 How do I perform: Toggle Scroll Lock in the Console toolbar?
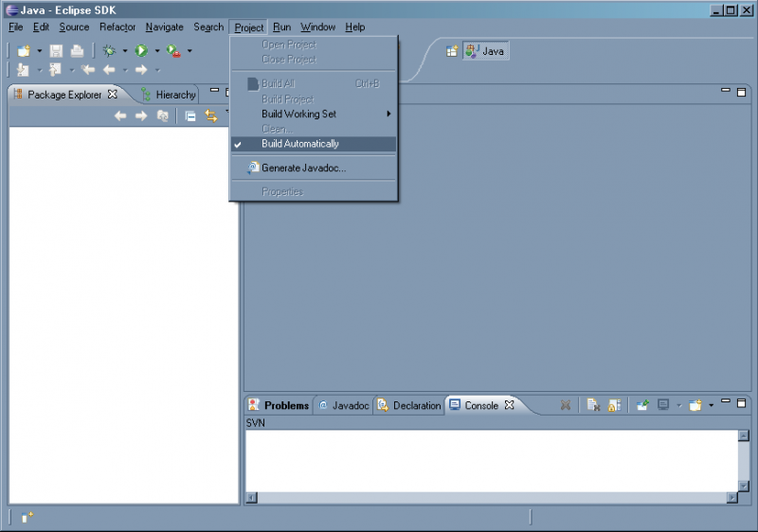[614, 405]
